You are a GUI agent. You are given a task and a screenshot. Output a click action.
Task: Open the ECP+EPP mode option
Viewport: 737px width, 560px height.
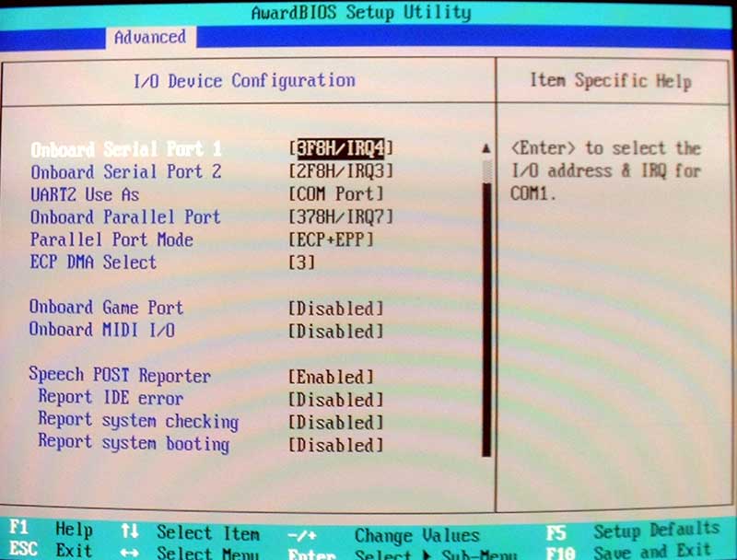tap(332, 239)
